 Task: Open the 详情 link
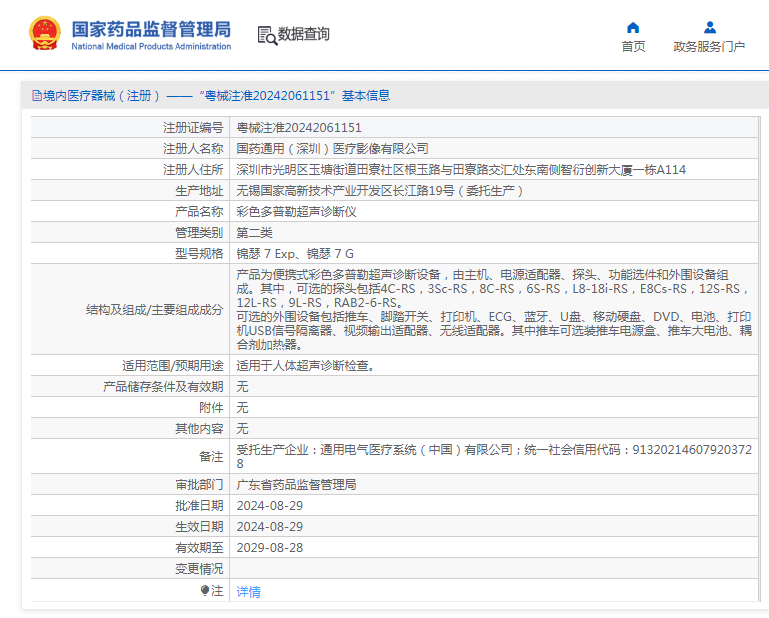(248, 591)
